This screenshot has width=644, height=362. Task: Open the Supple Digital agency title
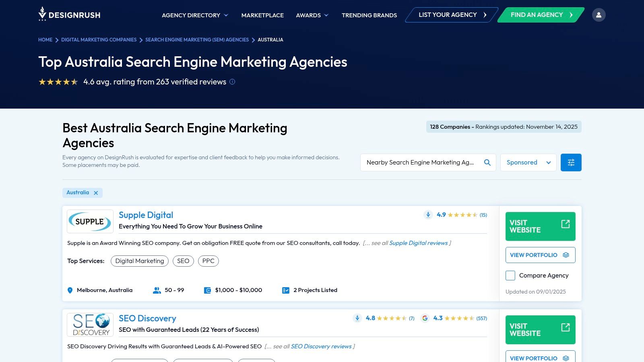(x=146, y=215)
